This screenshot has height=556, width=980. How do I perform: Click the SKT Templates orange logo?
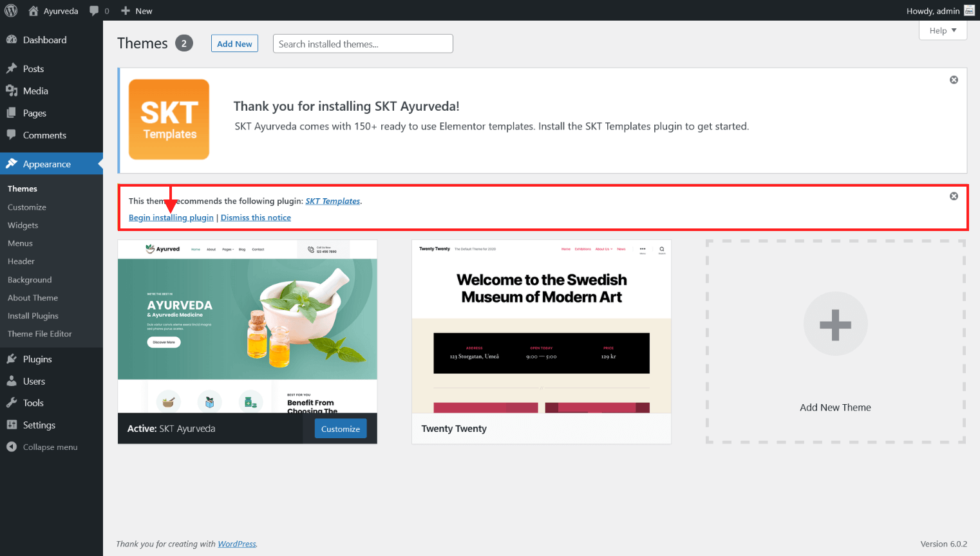[169, 120]
